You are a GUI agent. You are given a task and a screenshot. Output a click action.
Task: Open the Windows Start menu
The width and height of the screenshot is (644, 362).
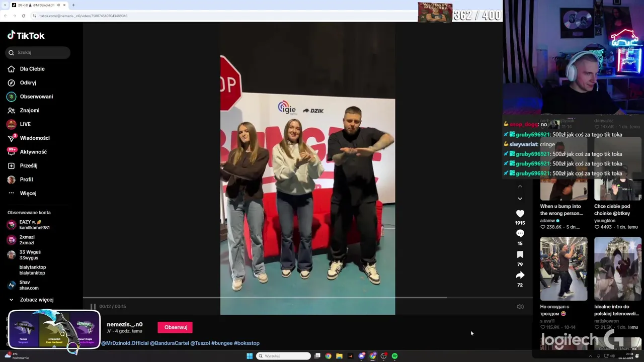click(x=250, y=356)
